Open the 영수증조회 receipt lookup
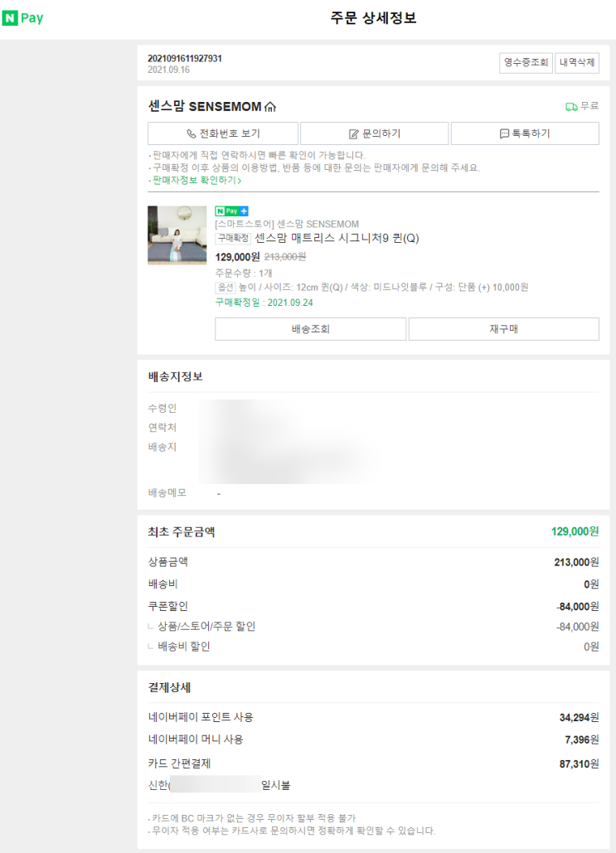 526,63
